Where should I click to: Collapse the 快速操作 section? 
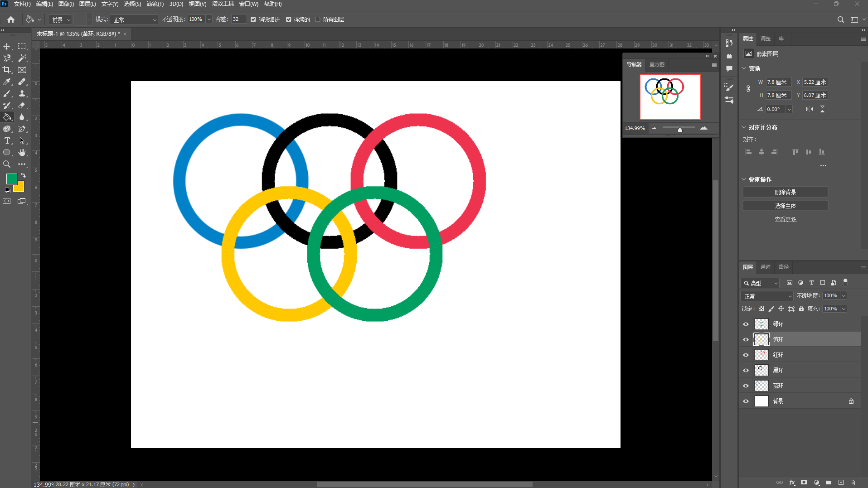tap(744, 179)
